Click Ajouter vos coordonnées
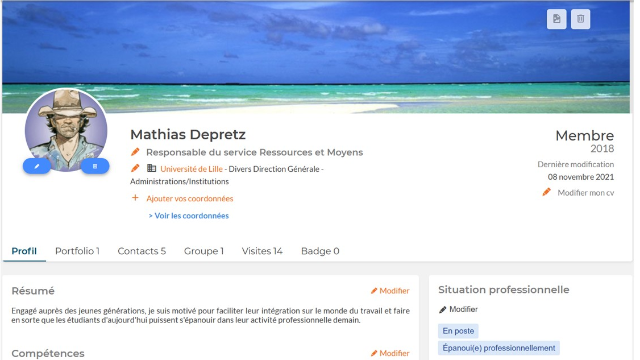This screenshot has width=640, height=360. (x=190, y=199)
